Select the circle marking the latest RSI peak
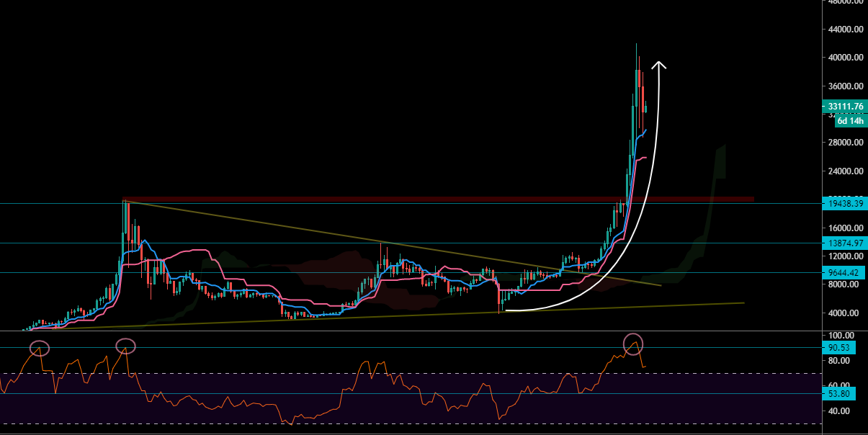Viewport: 868px width, 435px height. point(634,344)
